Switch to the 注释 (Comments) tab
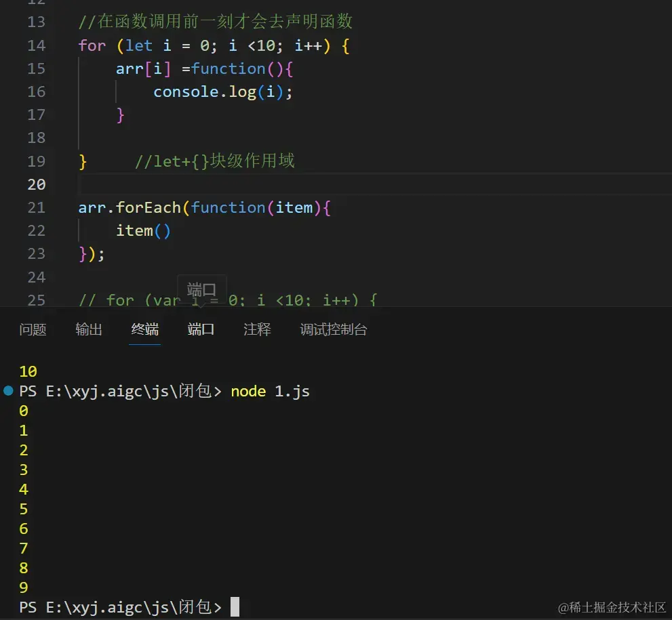Screen dimensions: 672x620 coord(257,329)
